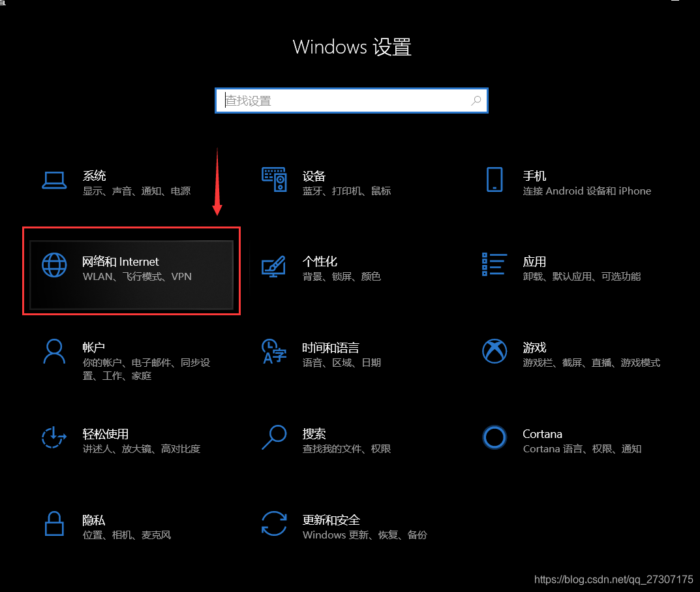Click the magnifier icon in search box
The width and height of the screenshot is (700, 592).
(476, 101)
